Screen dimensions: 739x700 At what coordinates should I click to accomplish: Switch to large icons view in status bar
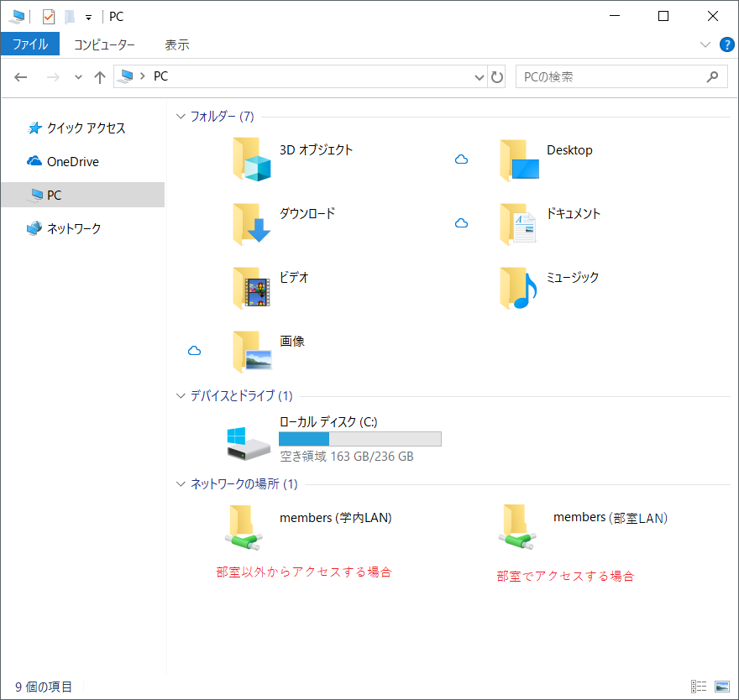click(x=721, y=687)
